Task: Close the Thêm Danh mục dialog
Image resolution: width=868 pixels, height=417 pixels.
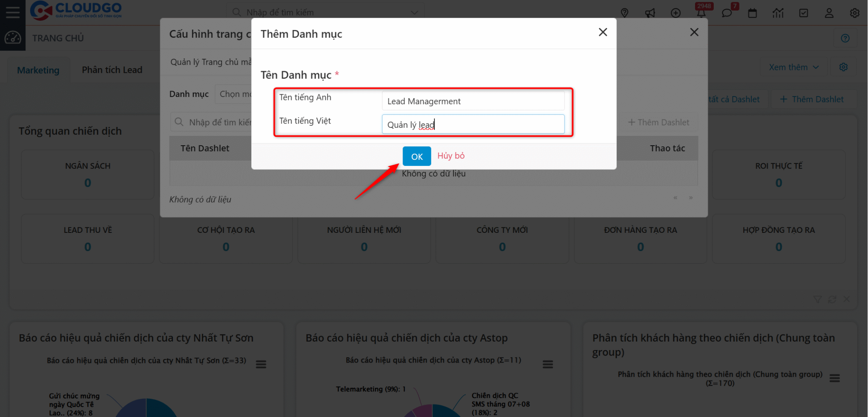Action: 603,32
